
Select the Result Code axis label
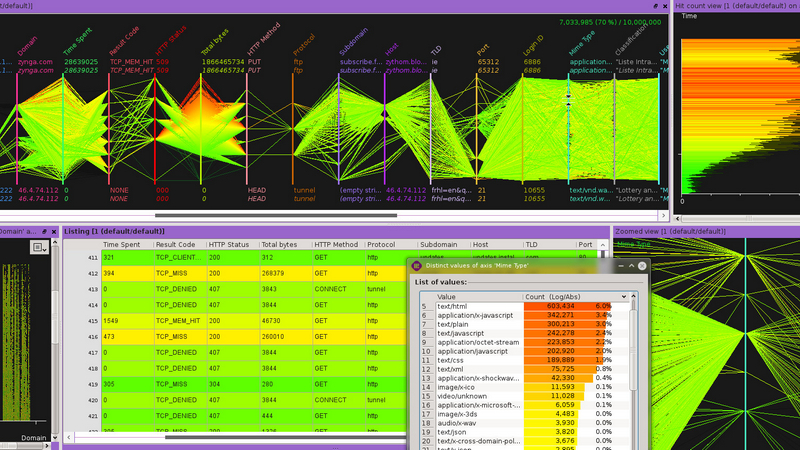(x=124, y=41)
